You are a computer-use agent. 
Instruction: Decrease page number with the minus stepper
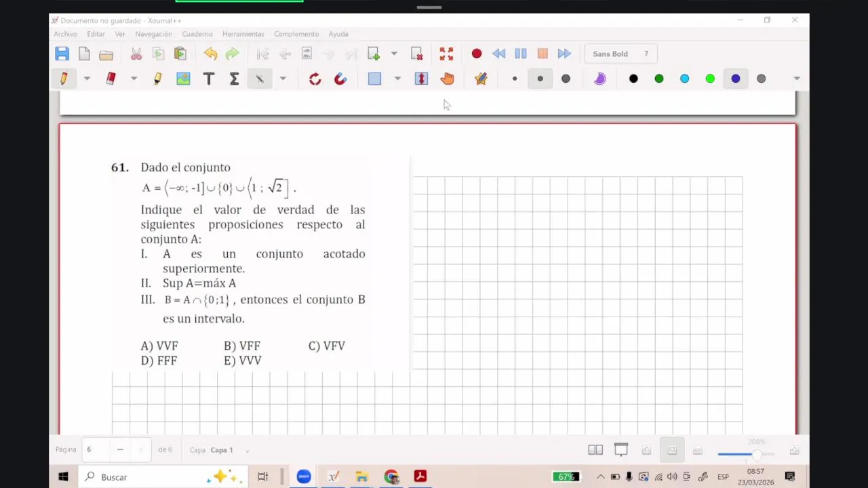click(x=120, y=449)
